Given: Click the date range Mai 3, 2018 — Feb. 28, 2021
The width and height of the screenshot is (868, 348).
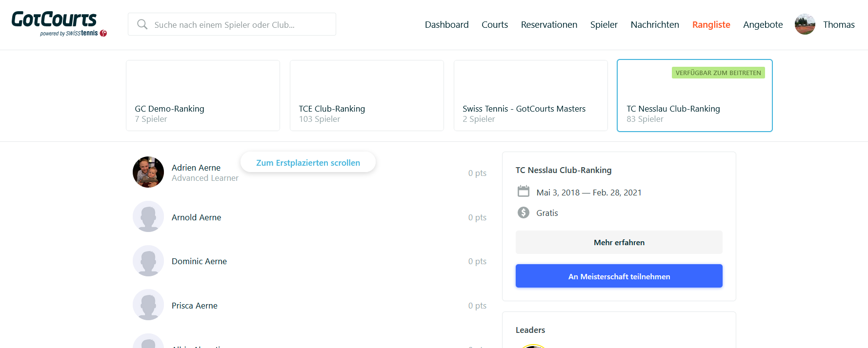Looking at the screenshot, I should click(x=589, y=193).
